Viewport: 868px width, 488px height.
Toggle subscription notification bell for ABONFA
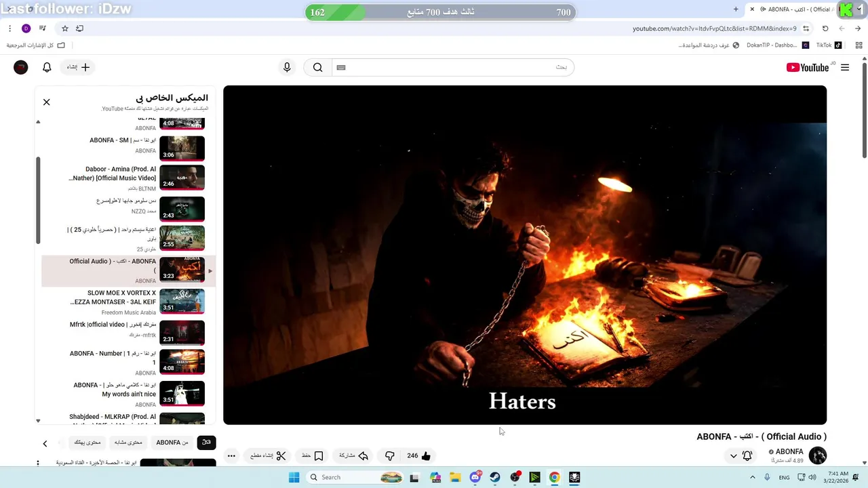coord(747,455)
